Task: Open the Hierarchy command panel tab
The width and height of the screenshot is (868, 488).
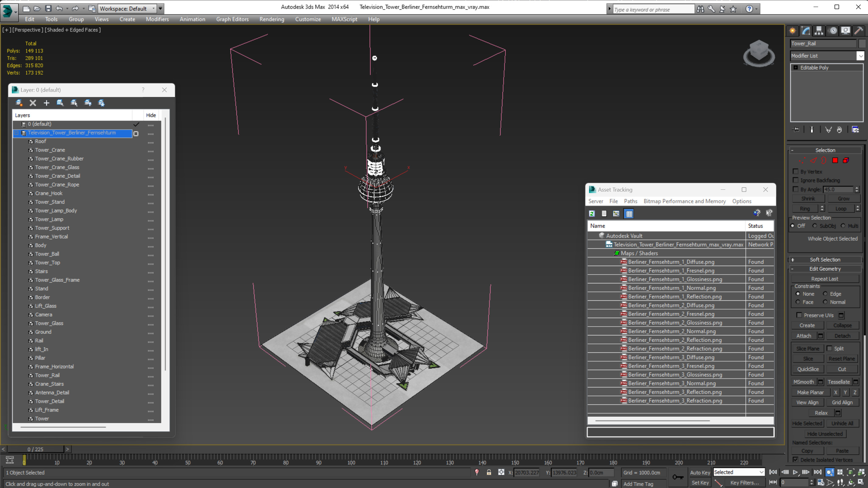Action: (819, 31)
